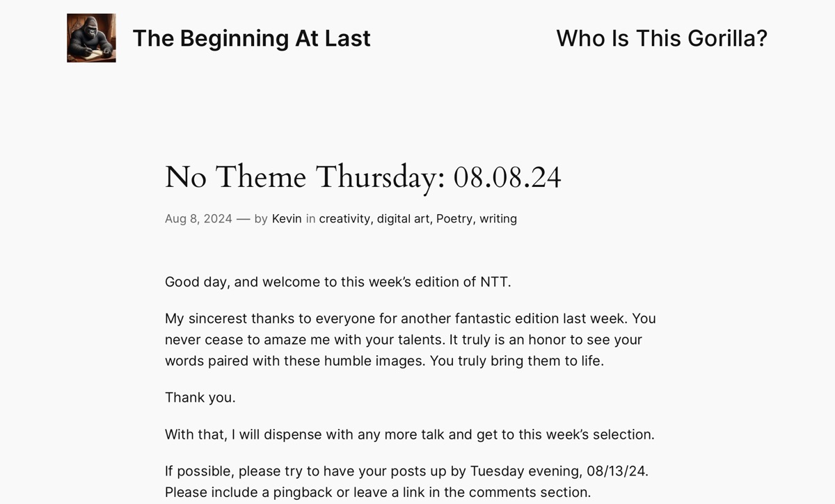The width and height of the screenshot is (835, 504).
Task: Click the word NTT in the greeting
Action: click(x=494, y=282)
